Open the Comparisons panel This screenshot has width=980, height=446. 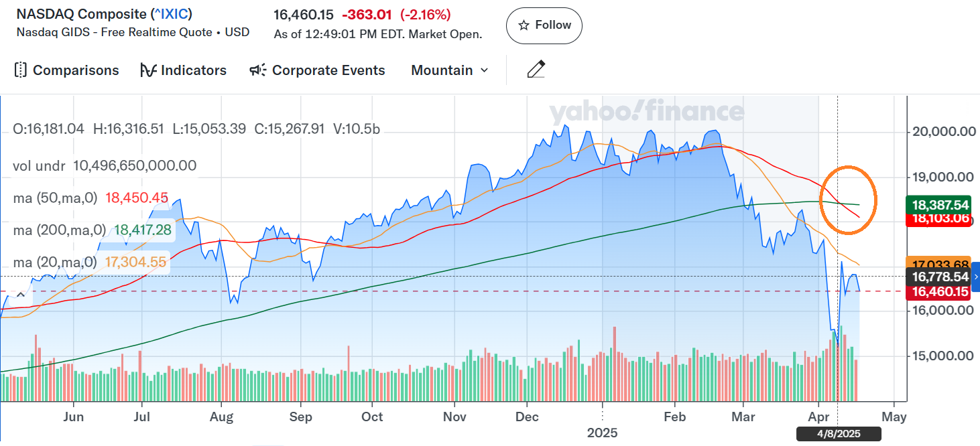(66, 70)
